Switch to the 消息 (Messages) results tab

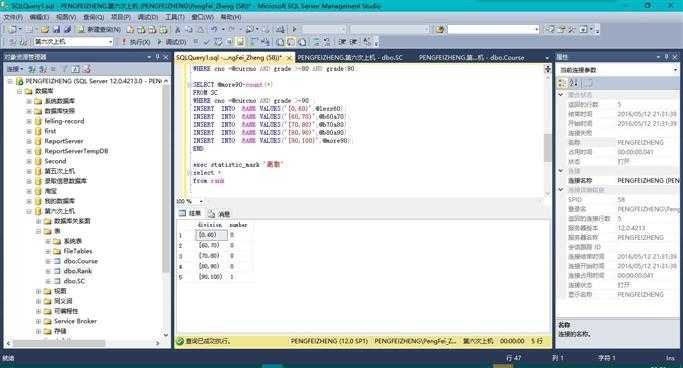(x=219, y=214)
